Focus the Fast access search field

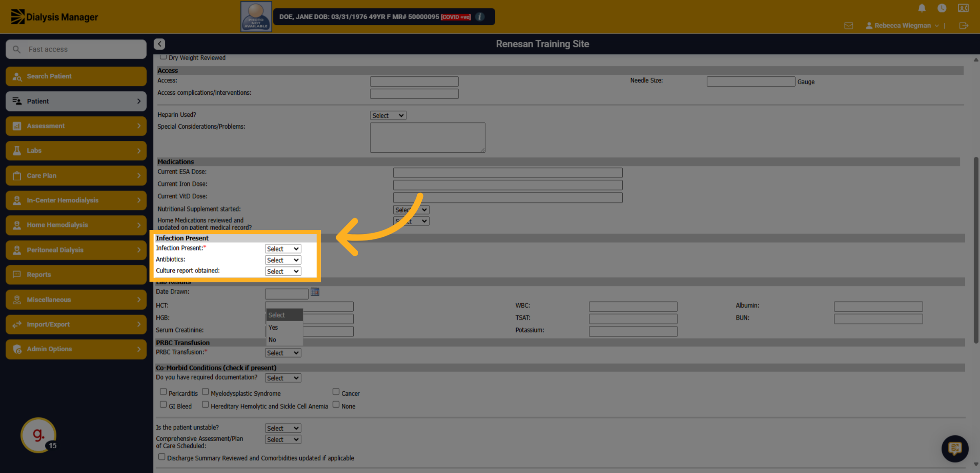point(76,49)
